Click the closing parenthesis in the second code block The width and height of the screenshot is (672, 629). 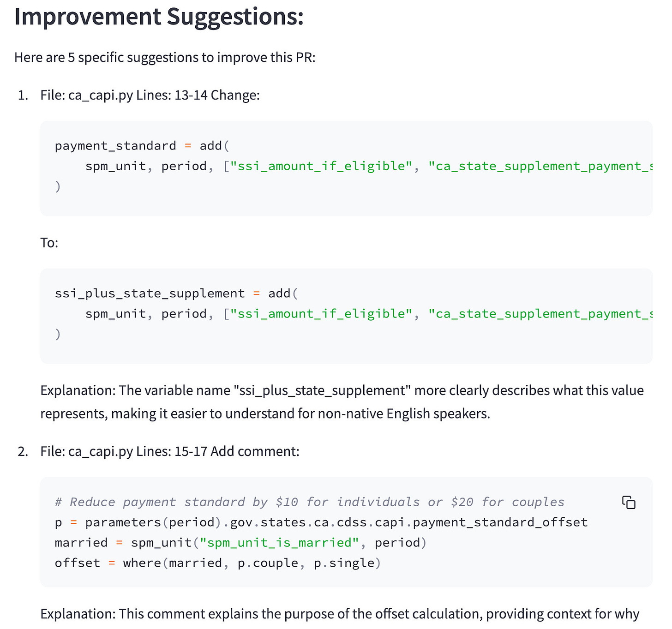click(58, 334)
